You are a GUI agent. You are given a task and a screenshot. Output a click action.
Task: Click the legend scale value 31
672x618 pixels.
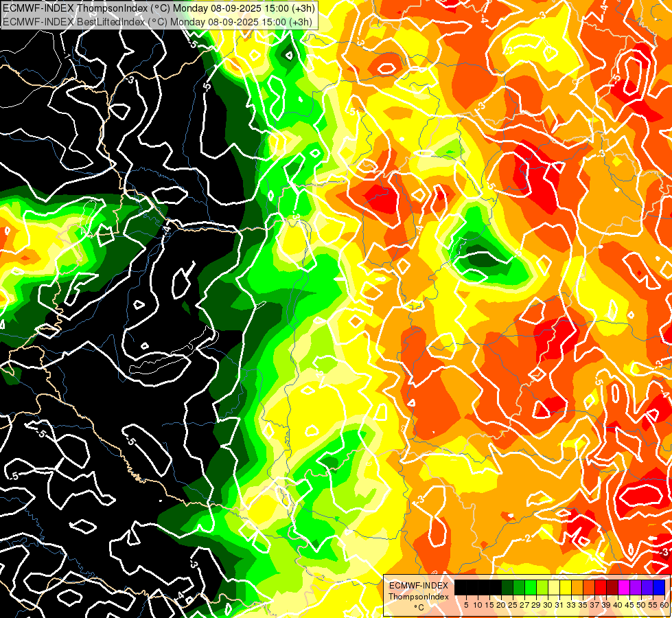559,605
